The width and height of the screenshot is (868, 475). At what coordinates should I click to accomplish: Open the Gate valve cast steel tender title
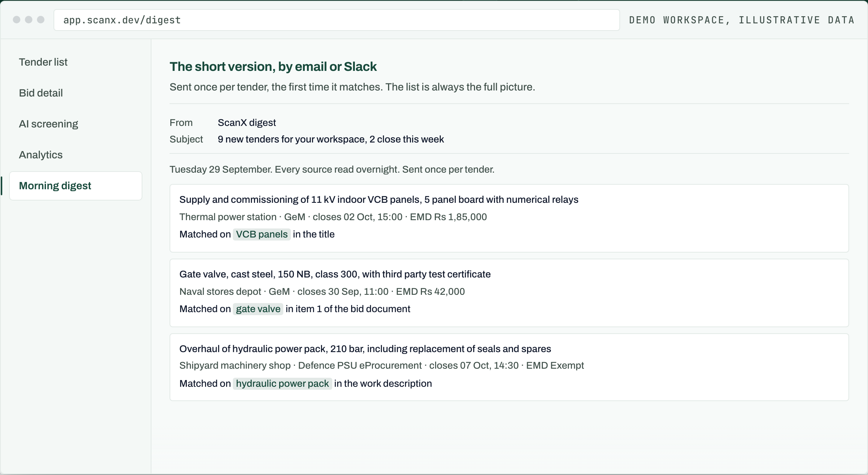335,274
